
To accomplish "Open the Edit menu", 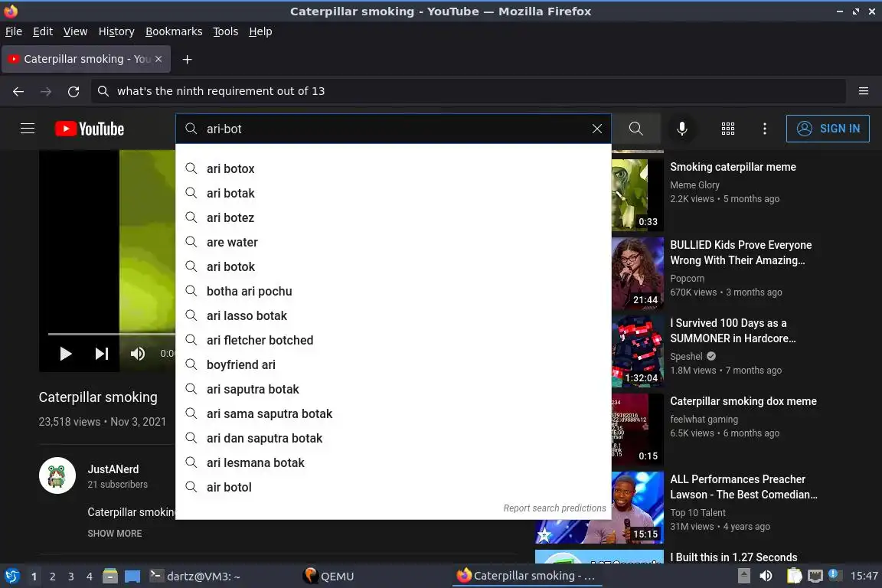I will [43, 31].
